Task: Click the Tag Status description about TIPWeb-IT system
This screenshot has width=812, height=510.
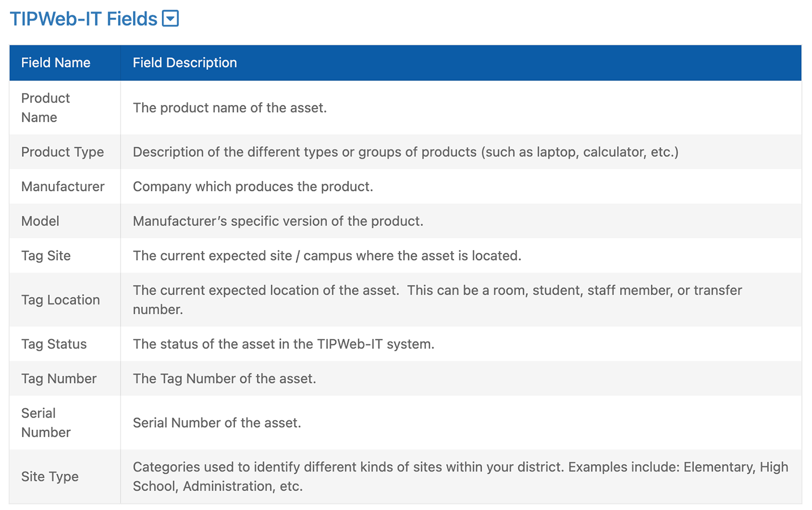Action: coord(284,344)
